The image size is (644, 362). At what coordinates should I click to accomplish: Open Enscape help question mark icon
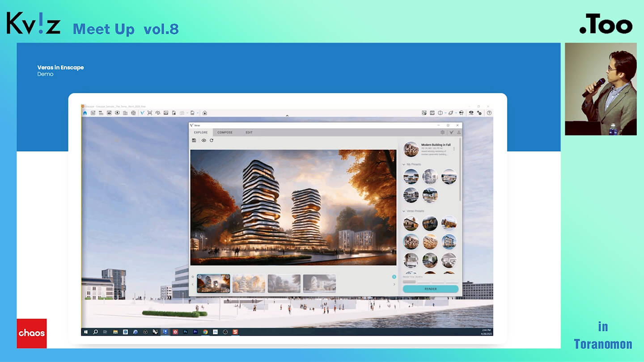(489, 113)
